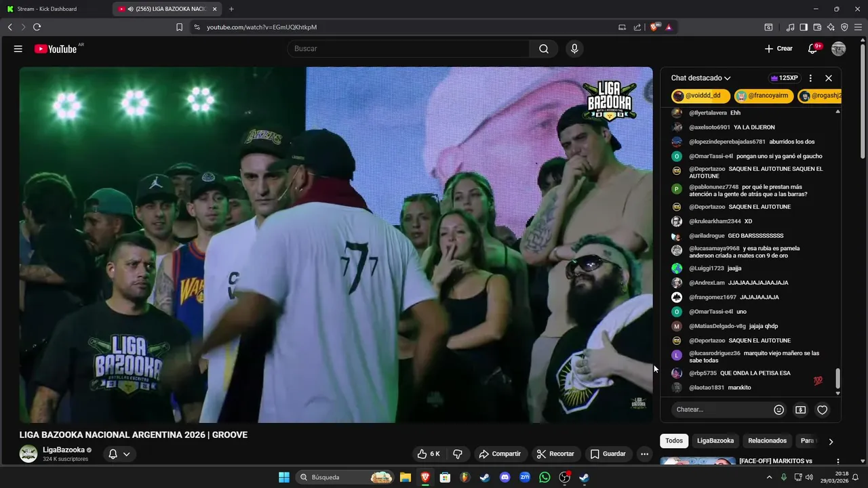Select the Relacionados filter chip
868x488 pixels.
(x=767, y=441)
